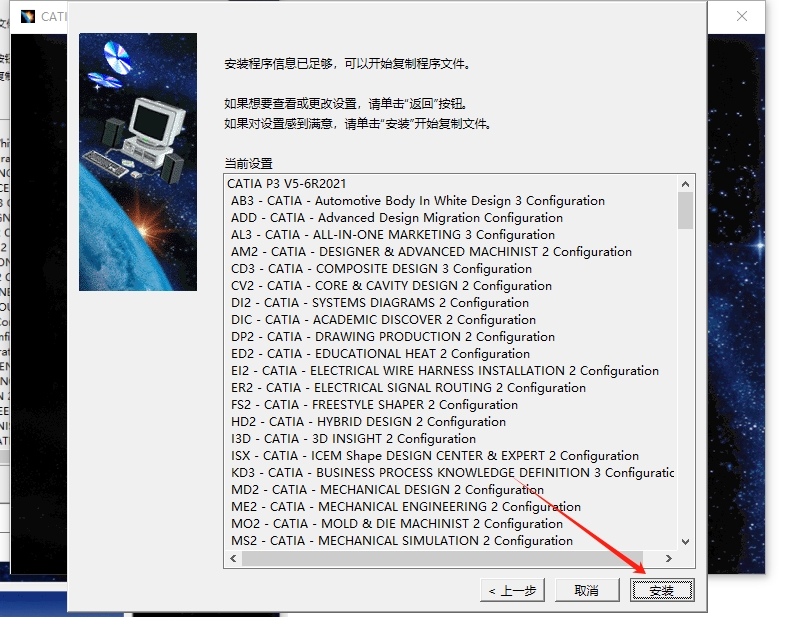Click the vertical scrollbar thumb

coord(685,210)
